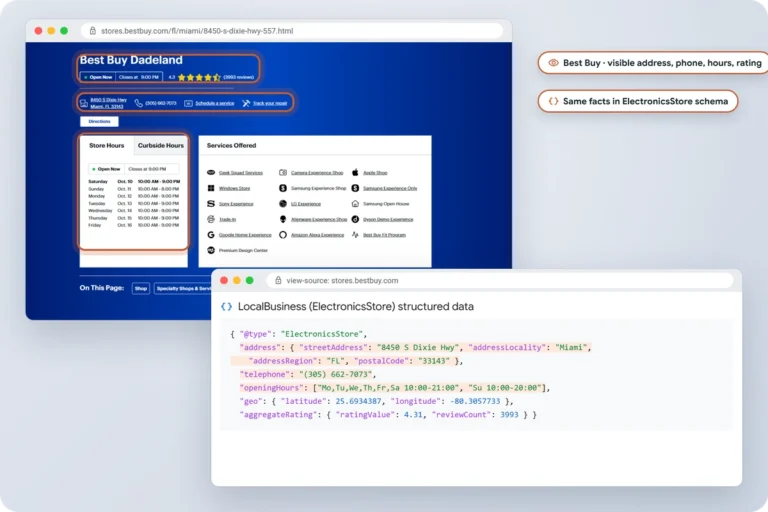Image resolution: width=768 pixels, height=512 pixels.
Task: Click the lock icon in the stores.bestbuy.com address bar
Action: 93,31
